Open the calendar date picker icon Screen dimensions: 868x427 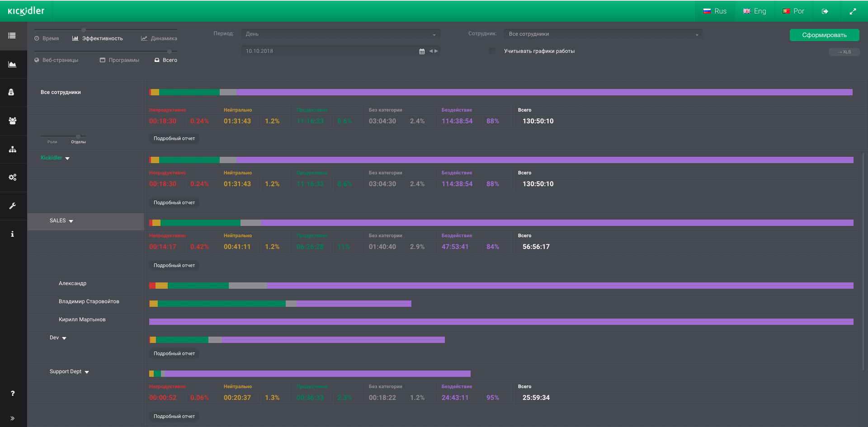pos(422,52)
